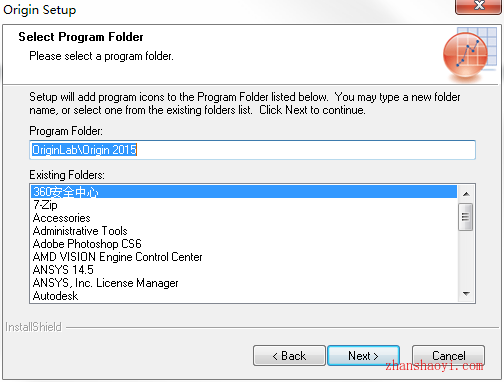
Task: Click the Origin graph logo icon
Action: (469, 54)
